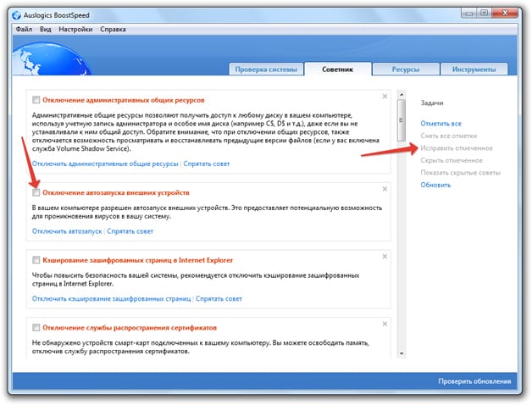Image resolution: width=532 pixels, height=405 pixels.
Task: Click 'Отключить административные общие ресурсы' link
Action: tap(105, 164)
